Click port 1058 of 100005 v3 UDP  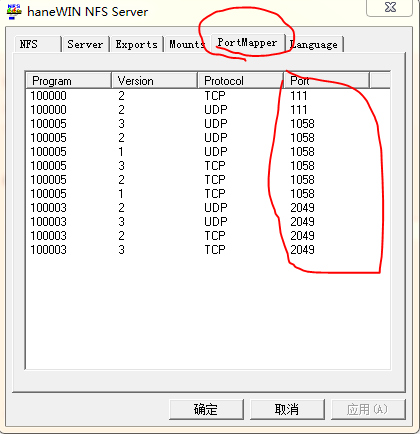[302, 124]
